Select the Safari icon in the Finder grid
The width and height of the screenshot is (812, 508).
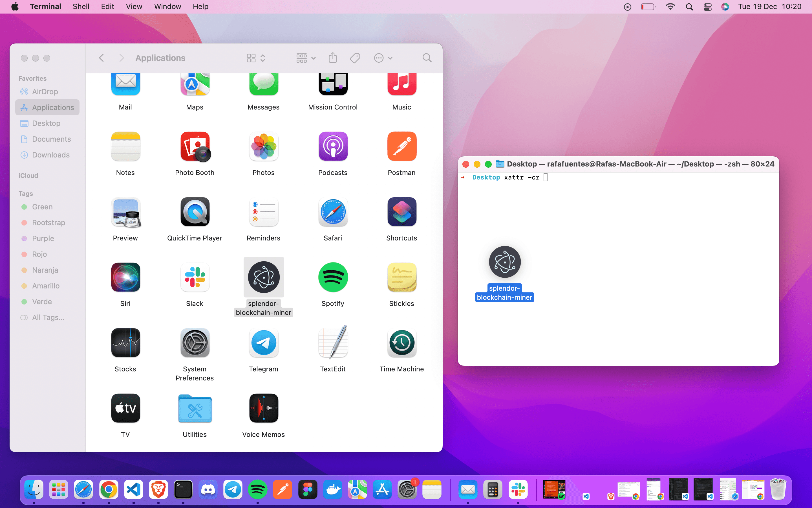333,212
